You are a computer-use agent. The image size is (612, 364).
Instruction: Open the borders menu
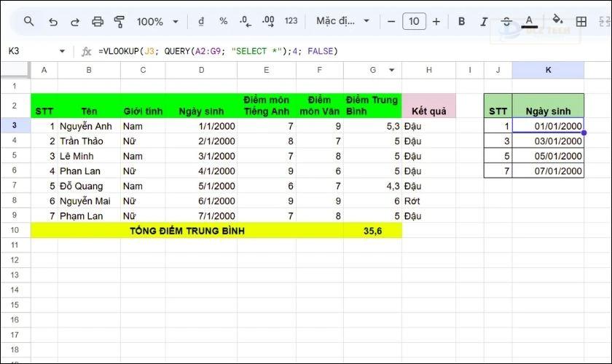[581, 21]
